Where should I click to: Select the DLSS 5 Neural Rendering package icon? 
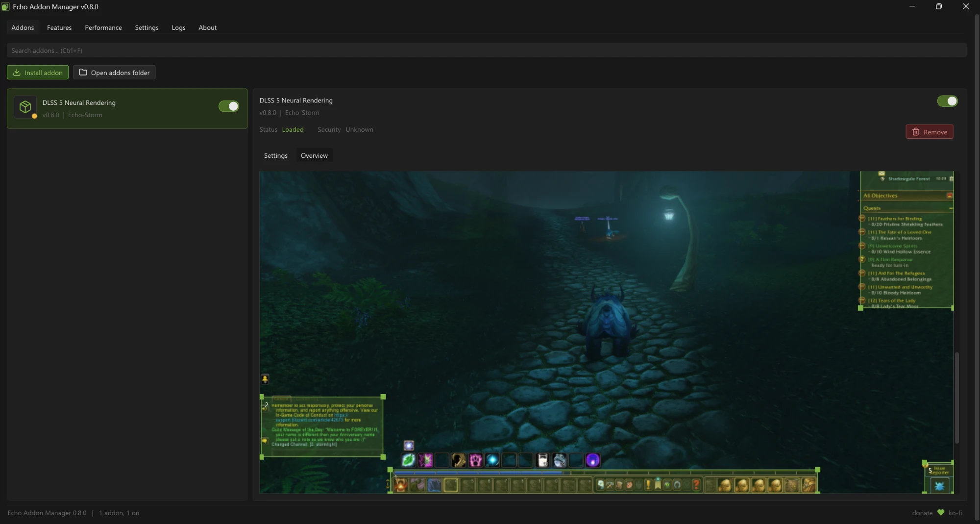(25, 106)
